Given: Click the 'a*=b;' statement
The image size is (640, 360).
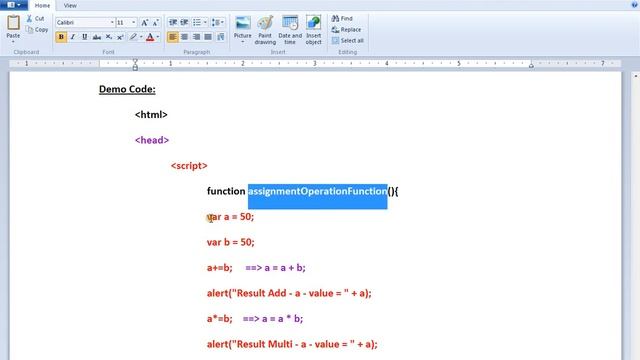Looking at the screenshot, I should [x=220, y=319].
